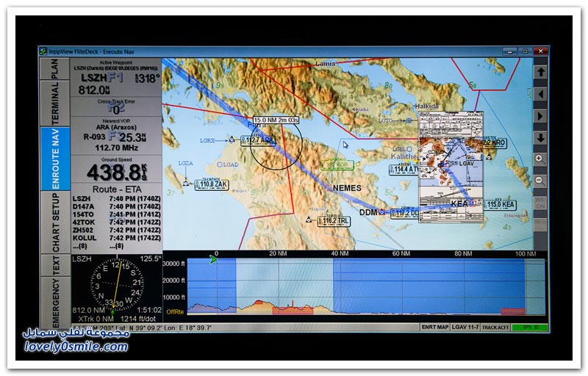This screenshot has width=588, height=376.
Task: Open the CHART SETUP tab
Action: pos(54,221)
